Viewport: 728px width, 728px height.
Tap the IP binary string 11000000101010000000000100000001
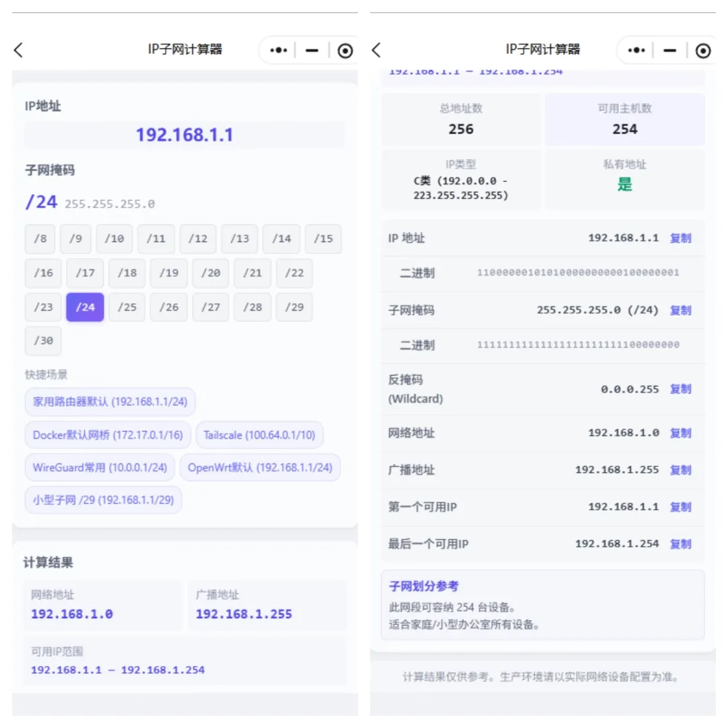578,272
